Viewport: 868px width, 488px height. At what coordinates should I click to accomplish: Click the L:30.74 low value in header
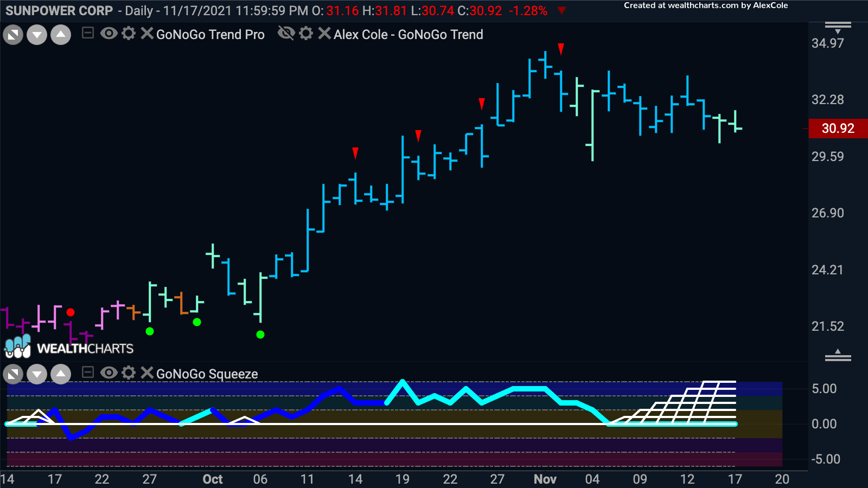click(x=432, y=11)
